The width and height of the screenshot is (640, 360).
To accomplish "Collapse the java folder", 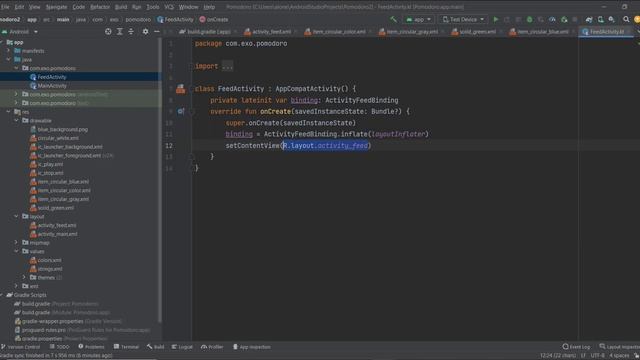I will [x=9, y=60].
